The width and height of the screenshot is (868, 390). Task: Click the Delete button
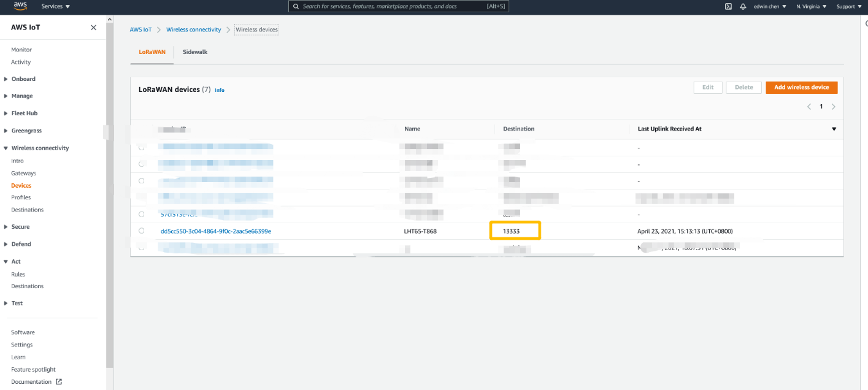tap(743, 88)
